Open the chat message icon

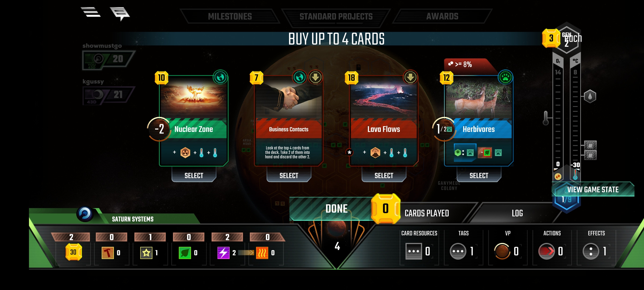coord(120,13)
